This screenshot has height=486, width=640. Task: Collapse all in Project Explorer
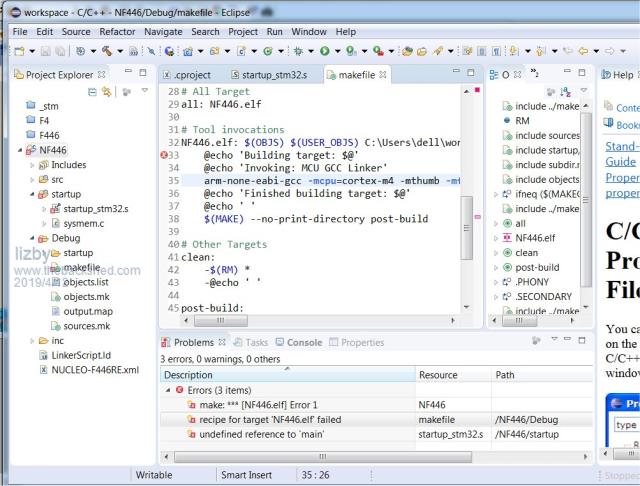tap(93, 92)
